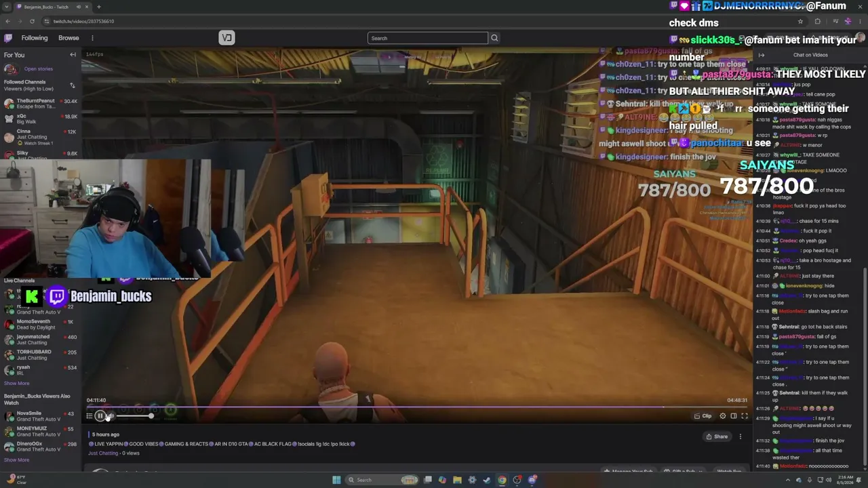
Task: Open the Task View icon on taskbar
Action: [428, 480]
